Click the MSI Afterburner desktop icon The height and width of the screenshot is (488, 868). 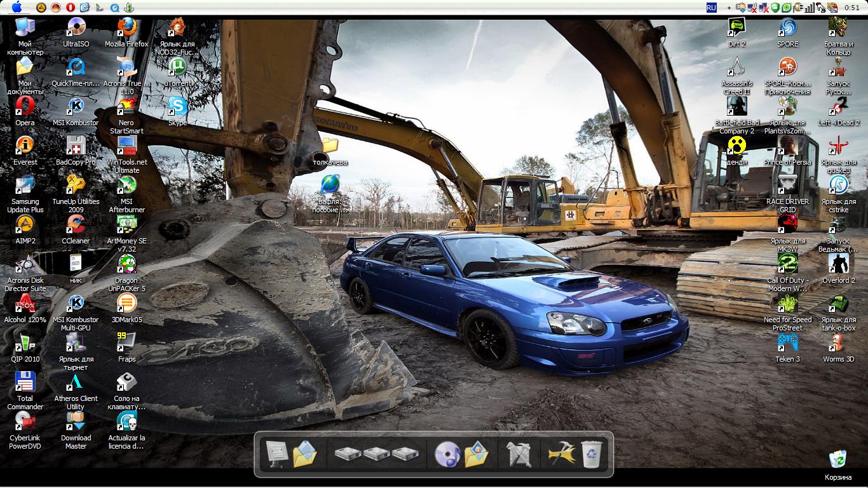coord(126,186)
